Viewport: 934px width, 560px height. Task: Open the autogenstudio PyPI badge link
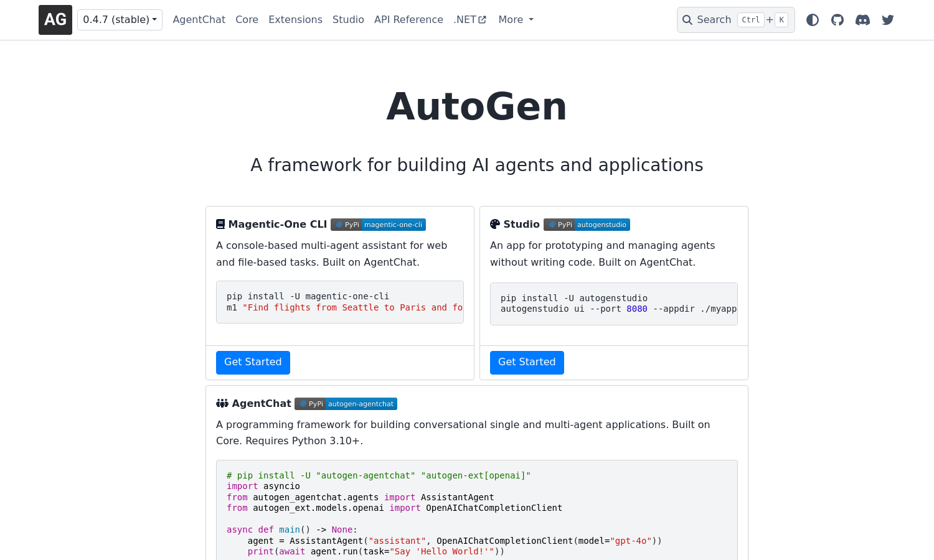point(586,225)
